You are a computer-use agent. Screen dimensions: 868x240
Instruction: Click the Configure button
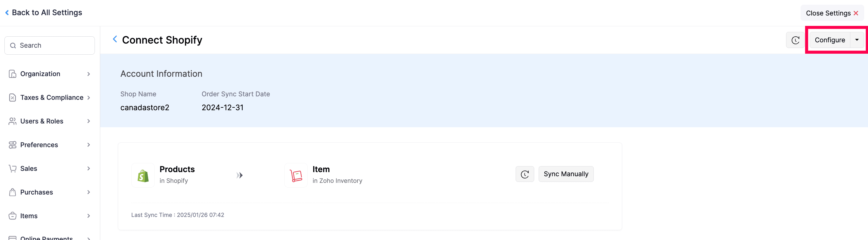(x=830, y=40)
